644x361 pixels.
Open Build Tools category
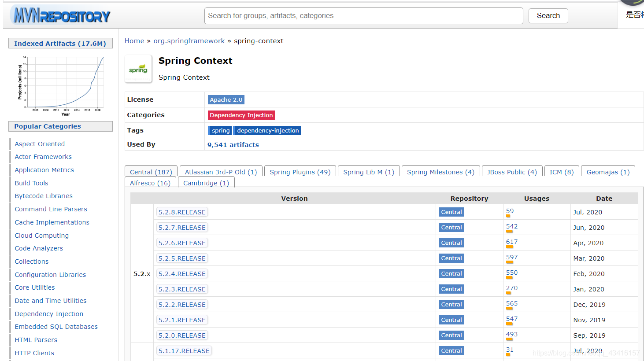[x=31, y=183]
